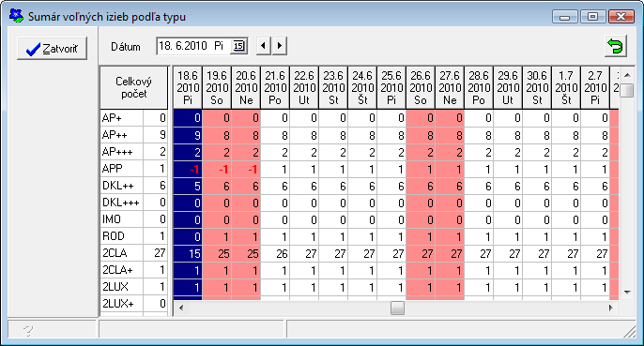Viewport: 644px width, 346px height.
Task: Select the 2CLA room type row label
Action: tap(122, 253)
